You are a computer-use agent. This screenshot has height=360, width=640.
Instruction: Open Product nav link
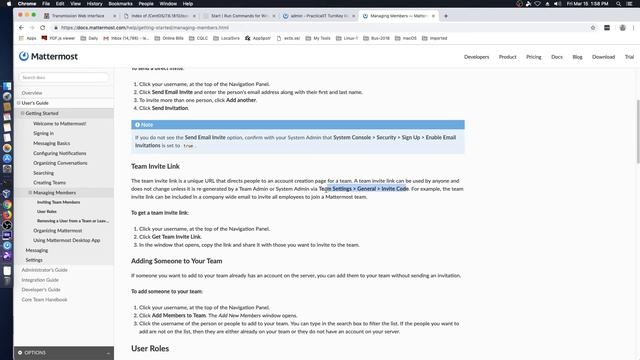point(507,57)
